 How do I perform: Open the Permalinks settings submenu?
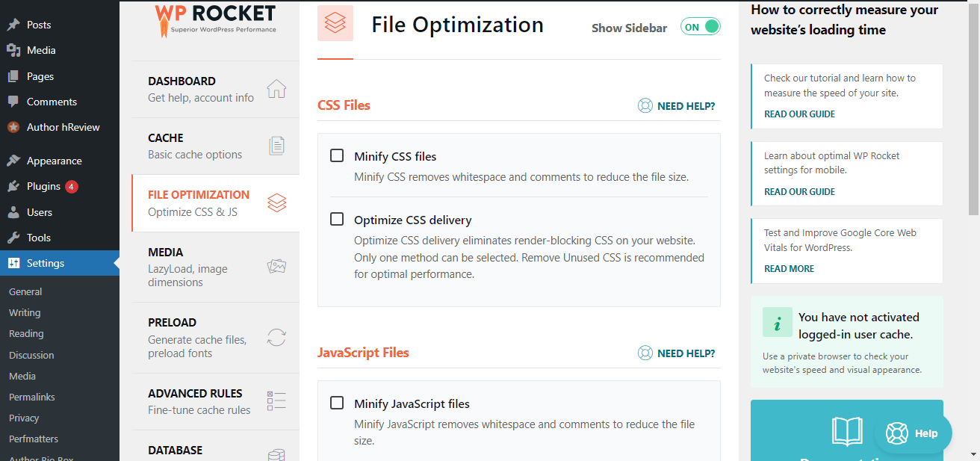[32, 397]
